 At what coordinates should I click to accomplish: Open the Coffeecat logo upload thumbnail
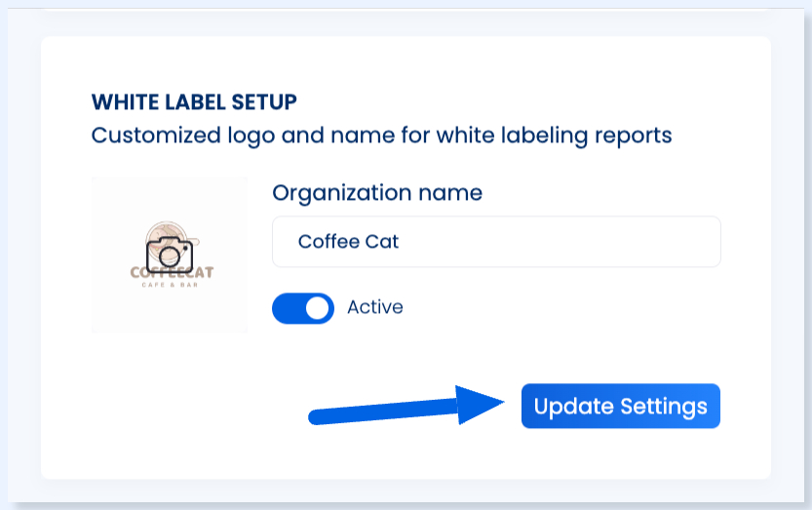(x=170, y=255)
